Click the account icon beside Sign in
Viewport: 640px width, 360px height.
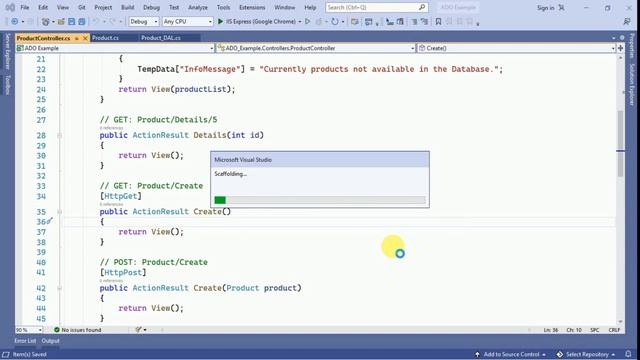pos(562,8)
